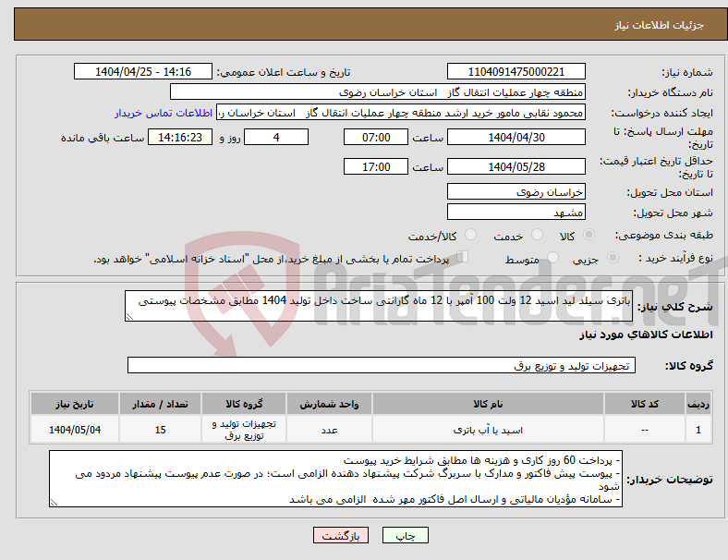Click the row number cell 1

698,431
